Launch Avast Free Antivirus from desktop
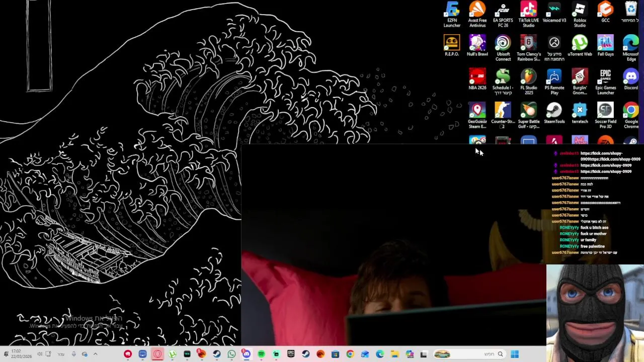644x362 pixels. [477, 15]
